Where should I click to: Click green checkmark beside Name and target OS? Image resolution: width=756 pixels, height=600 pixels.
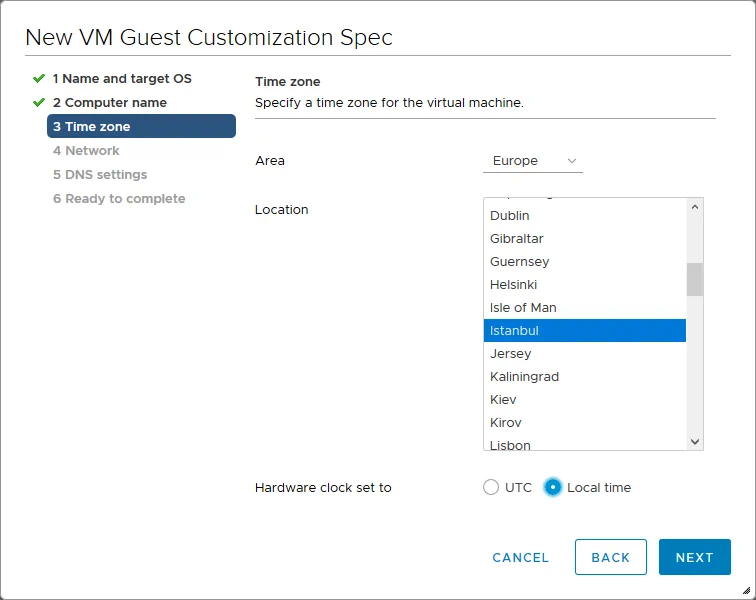39,78
